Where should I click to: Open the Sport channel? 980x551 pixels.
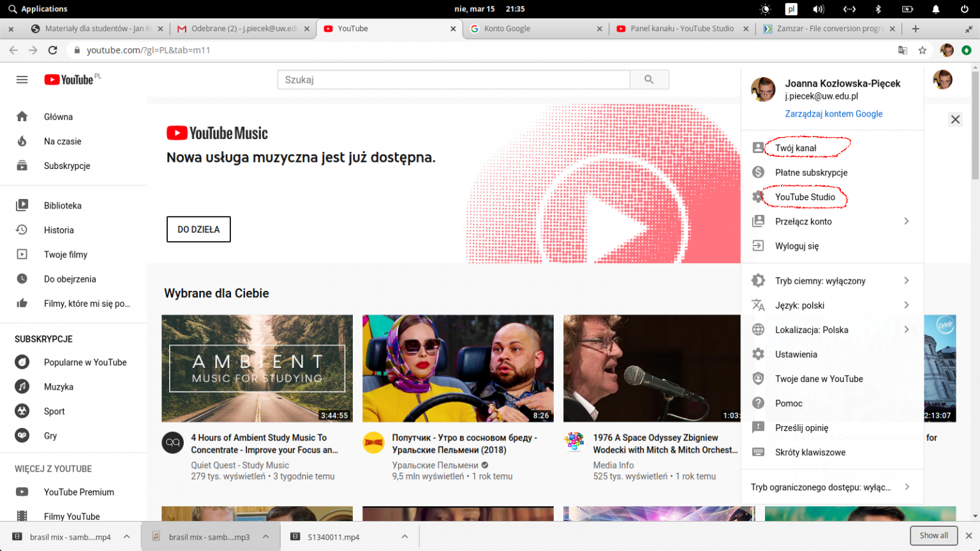[x=74, y=411]
